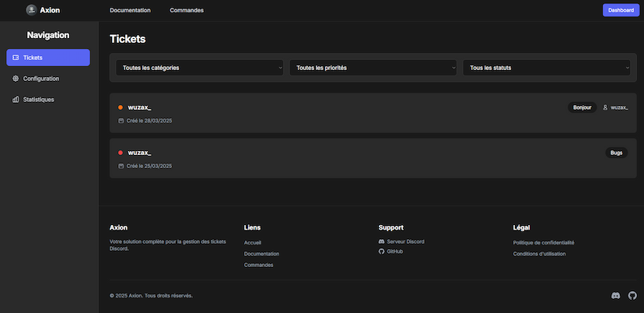The width and height of the screenshot is (644, 313).
Task: Select the Tickets sidebar tab
Action: pyautogui.click(x=48, y=58)
